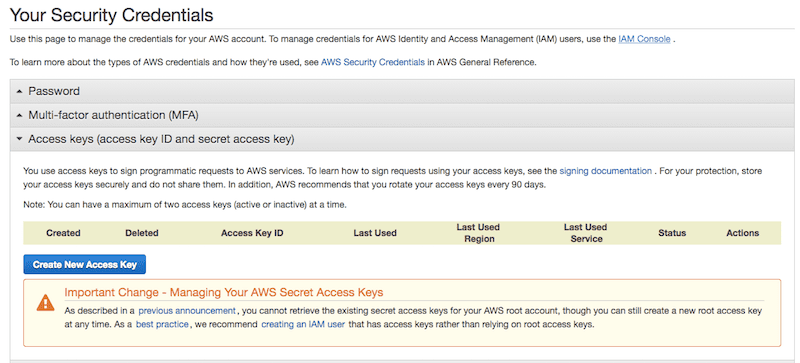Open the IAM Console link
800x363 pixels.
coord(644,39)
